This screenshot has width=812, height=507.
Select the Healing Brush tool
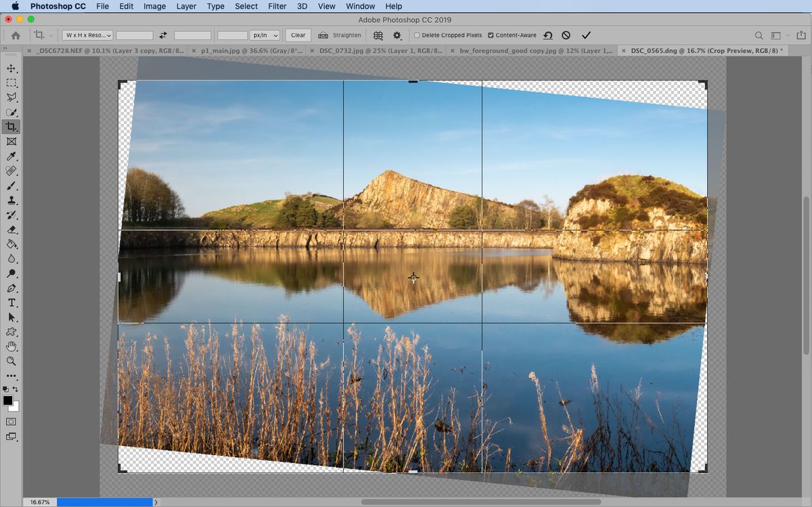(x=12, y=171)
